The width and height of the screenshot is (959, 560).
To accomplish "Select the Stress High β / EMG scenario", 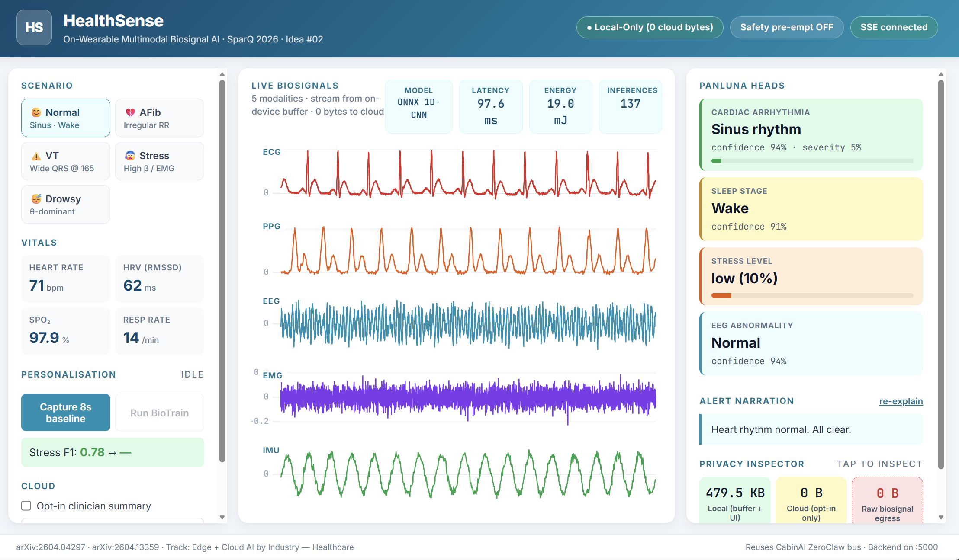I will [x=160, y=161].
